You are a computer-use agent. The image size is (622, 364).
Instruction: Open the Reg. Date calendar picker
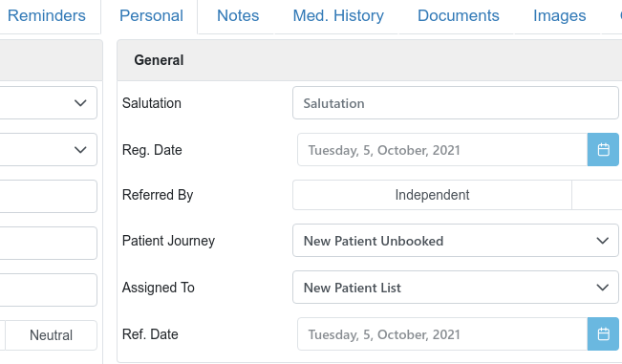click(x=603, y=149)
